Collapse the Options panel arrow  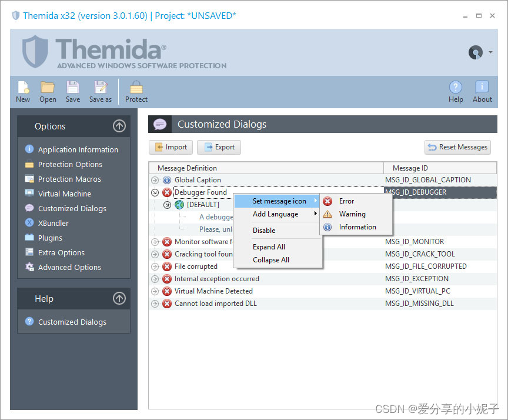point(119,126)
